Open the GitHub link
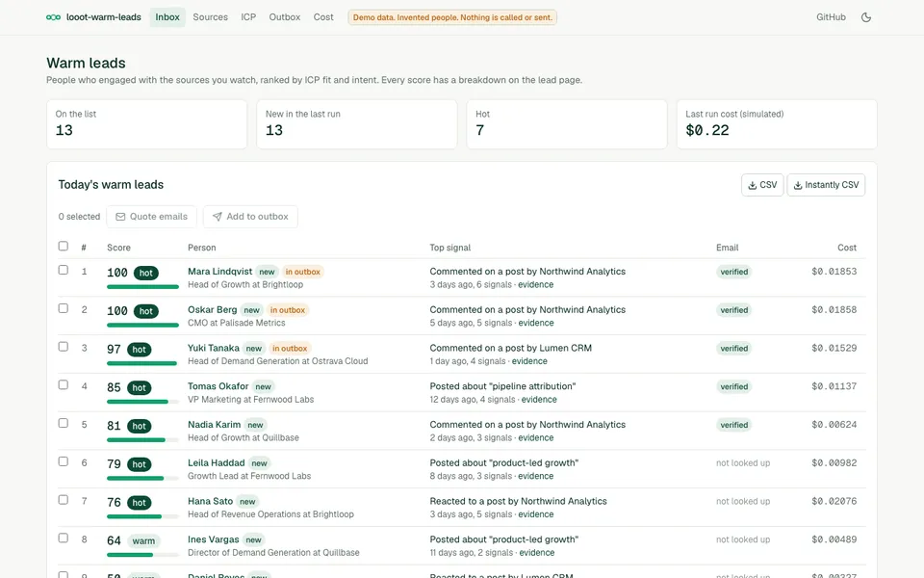 pos(831,17)
